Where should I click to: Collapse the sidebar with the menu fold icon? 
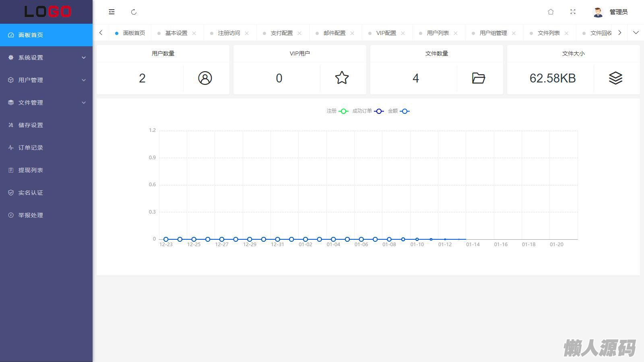[111, 12]
